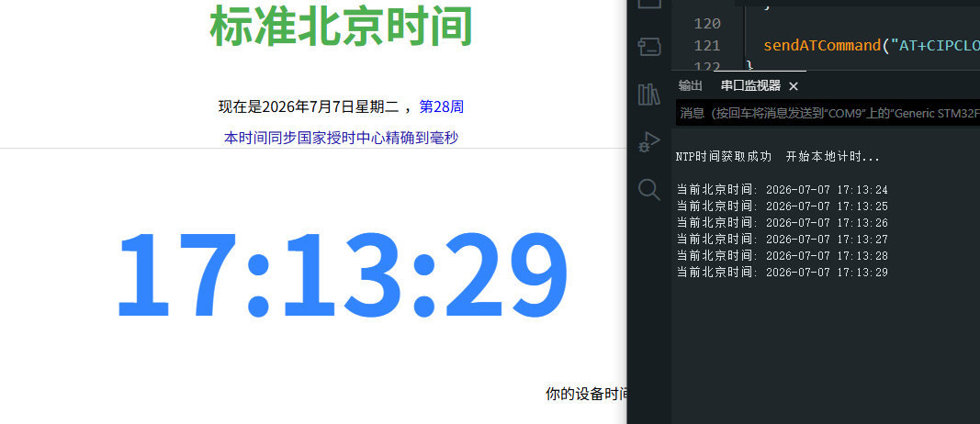This screenshot has width=980, height=424.
Task: Switch to the 输出 tab
Action: point(691,86)
